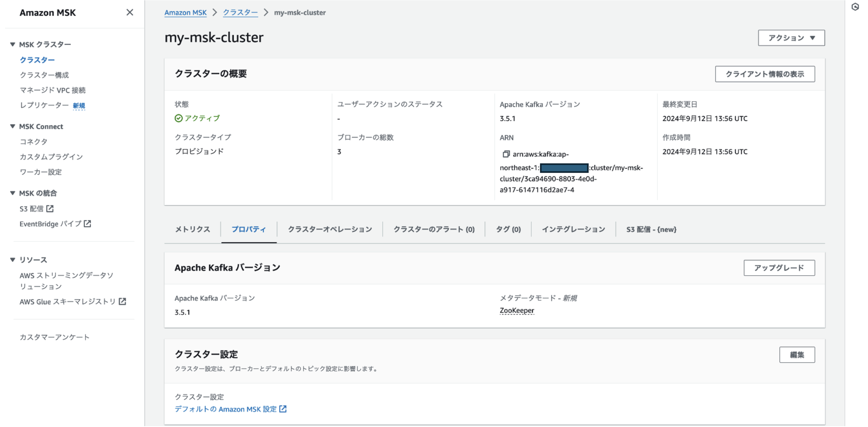Click the external-link icon beside EventBridge パイプ
Viewport: 868px width, 427px height.
(87, 223)
